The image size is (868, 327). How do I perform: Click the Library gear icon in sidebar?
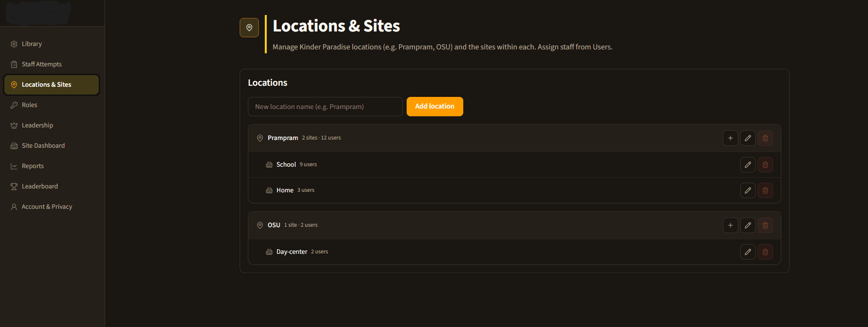(x=14, y=44)
